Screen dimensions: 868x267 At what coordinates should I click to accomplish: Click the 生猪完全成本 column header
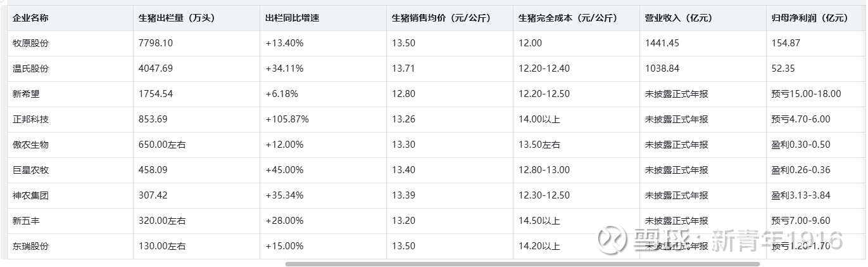568,18
